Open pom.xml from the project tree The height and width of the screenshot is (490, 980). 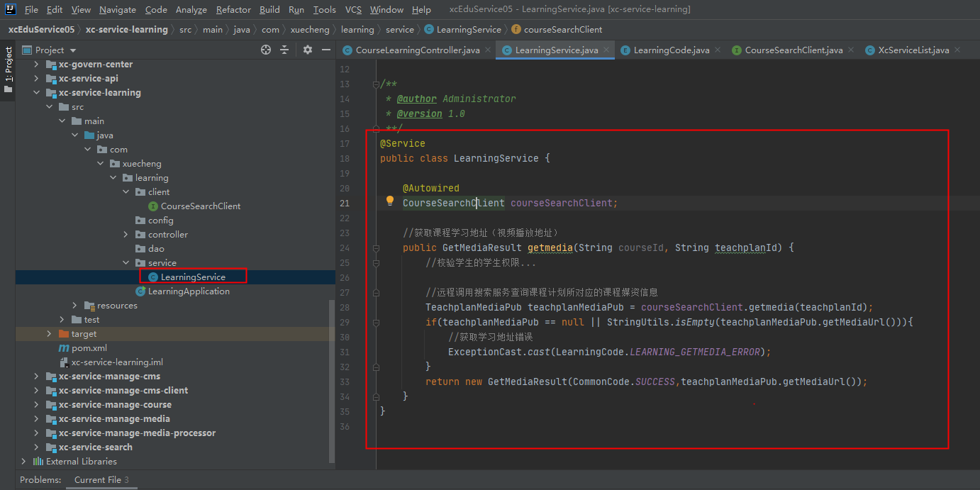89,348
